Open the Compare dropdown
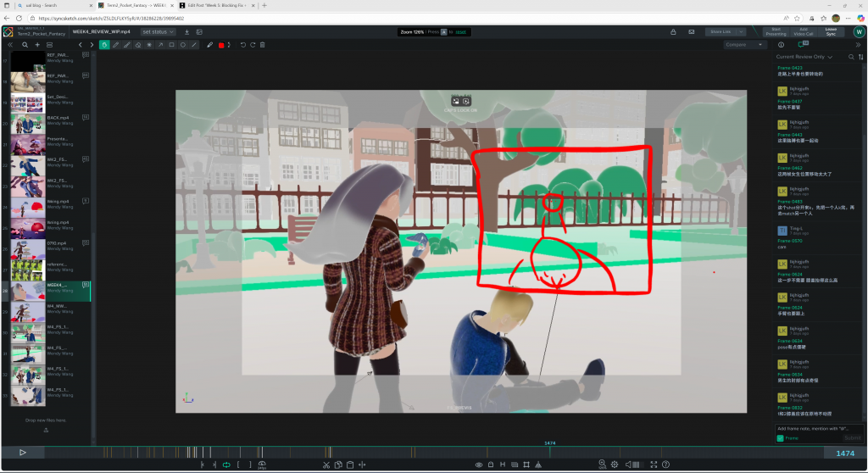Image resolution: width=868 pixels, height=473 pixels. tap(745, 45)
